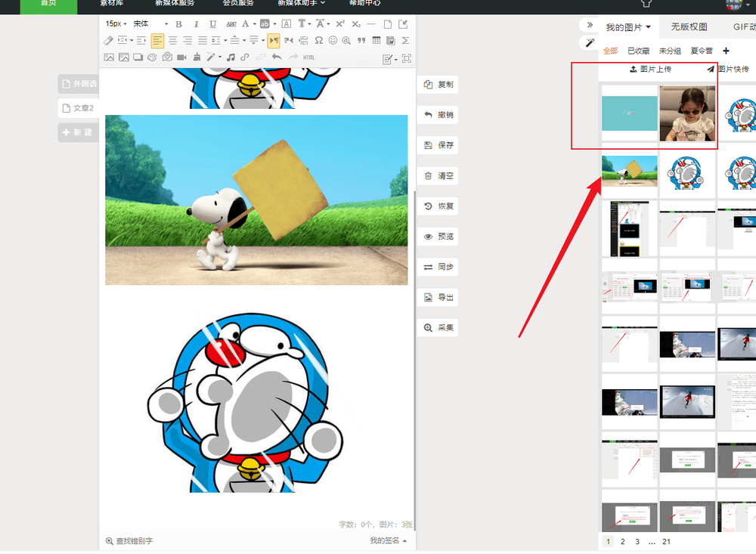This screenshot has width=756, height=554.
Task: Click the 预览 preview button
Action: click(438, 237)
